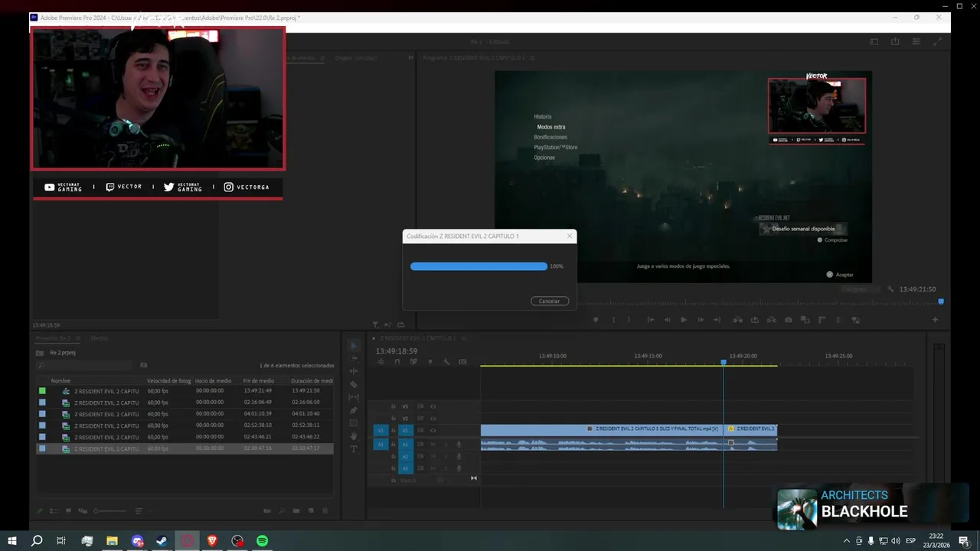Select the Slip tool
The width and height of the screenshot is (980, 551).
click(354, 397)
